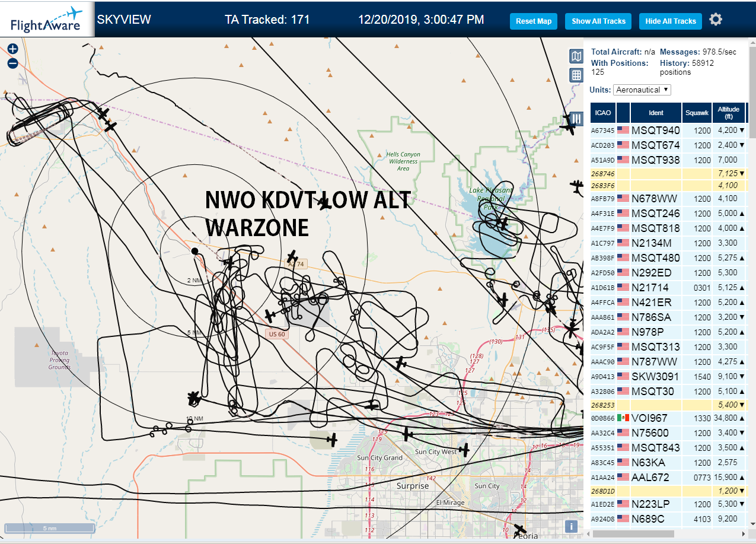
Task: Select the aircraft icon near Sun City West
Action: 464,450
